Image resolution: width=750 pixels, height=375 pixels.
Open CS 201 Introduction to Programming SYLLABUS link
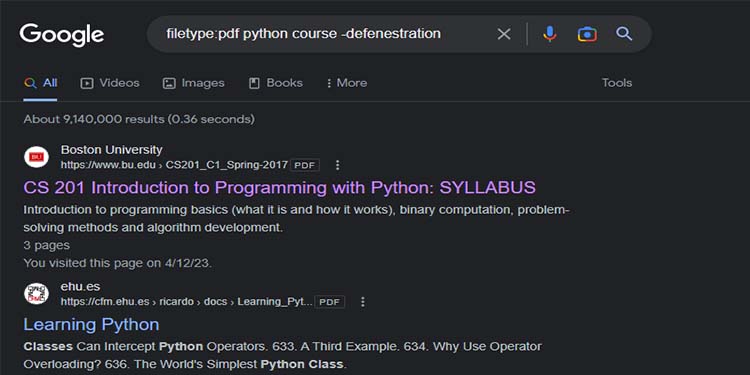[280, 188]
